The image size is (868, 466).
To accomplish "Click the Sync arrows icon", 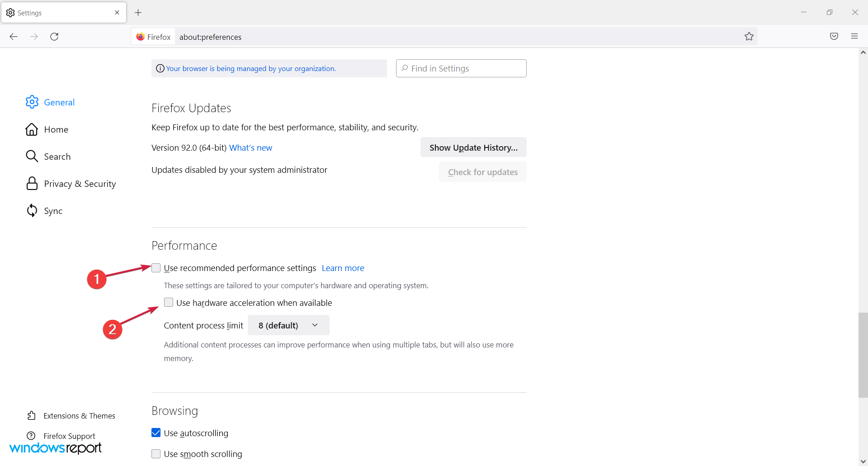I will [32, 210].
